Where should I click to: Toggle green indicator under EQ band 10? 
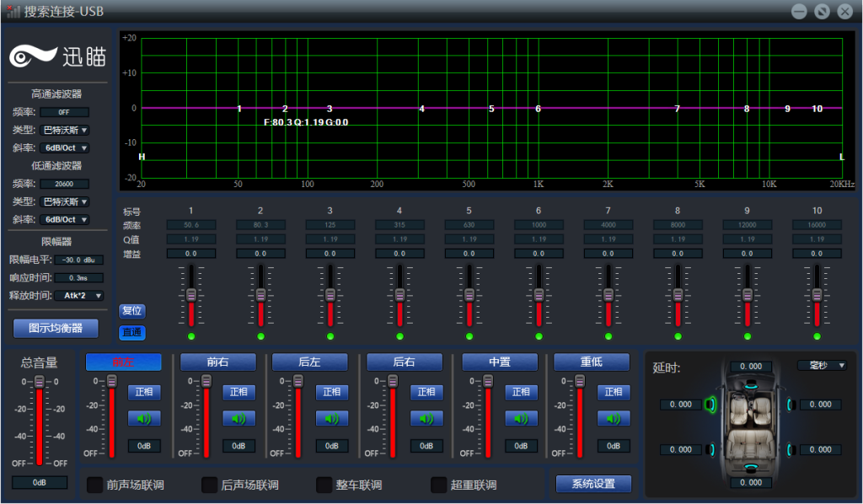[x=817, y=336]
